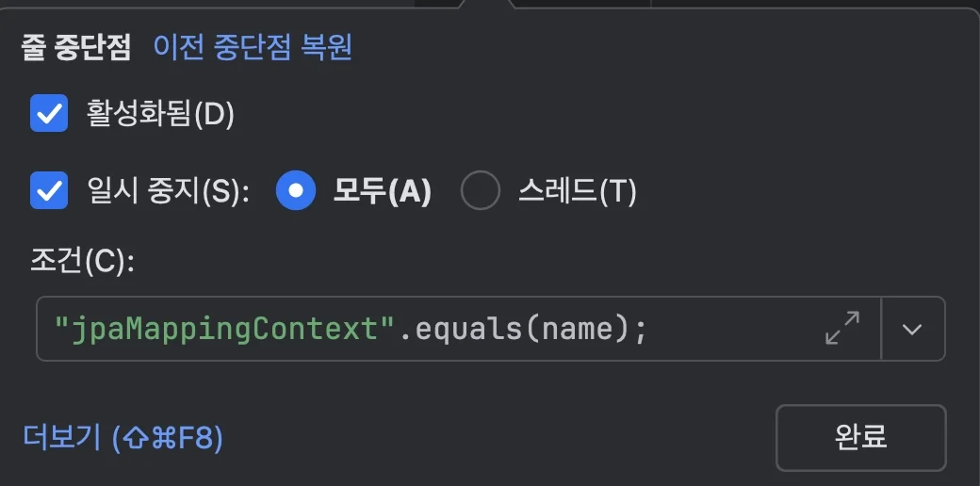Click the popup pointer arrow at top edge
Image resolution: width=980 pixels, height=486 pixels.
click(487, 4)
